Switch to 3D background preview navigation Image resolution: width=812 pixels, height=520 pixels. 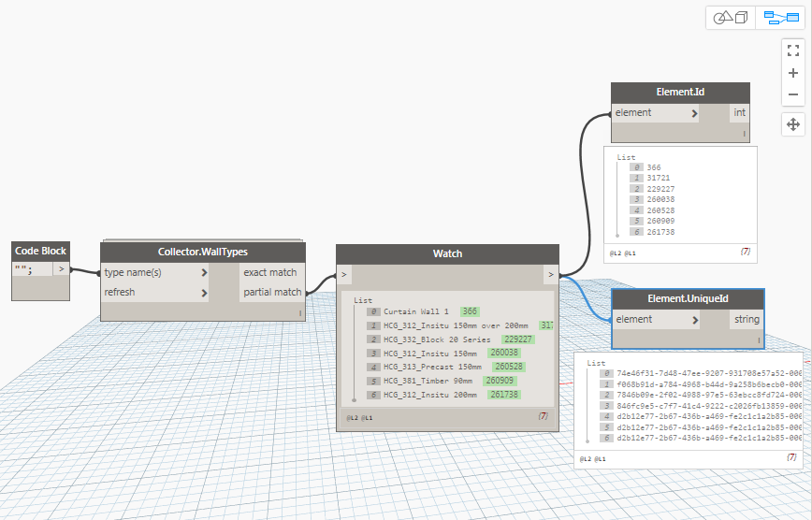(731, 18)
